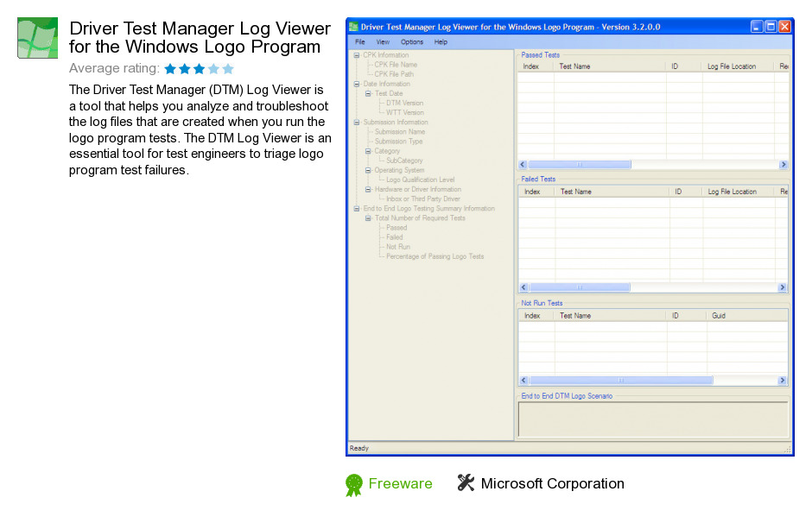Select DTM Version tree item
This screenshot has width=812, height=523.
(404, 103)
